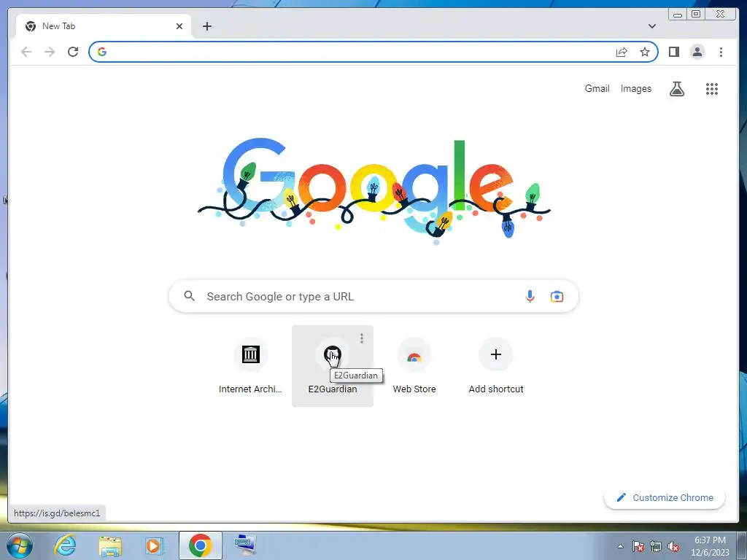
Task: Restore down the Chrome window
Action: (695, 14)
